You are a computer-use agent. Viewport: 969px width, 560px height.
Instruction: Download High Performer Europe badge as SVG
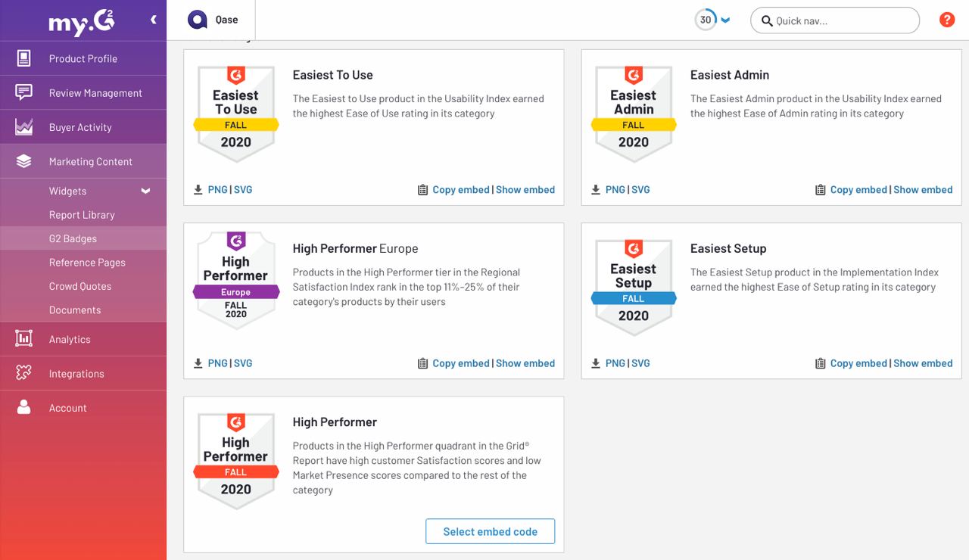pyautogui.click(x=243, y=363)
